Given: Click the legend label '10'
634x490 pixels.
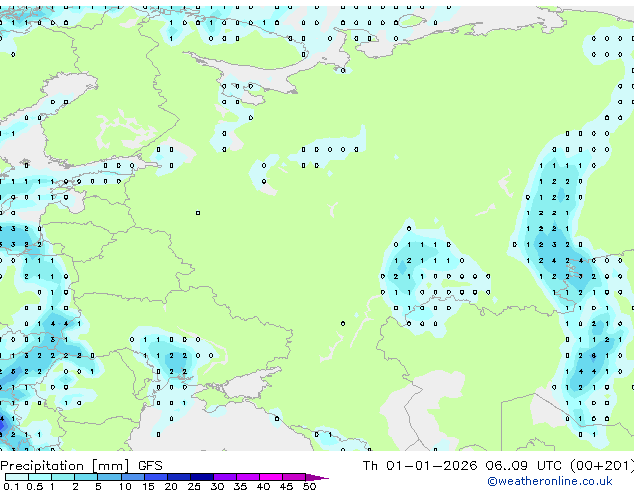Looking at the screenshot, I should click(125, 486).
